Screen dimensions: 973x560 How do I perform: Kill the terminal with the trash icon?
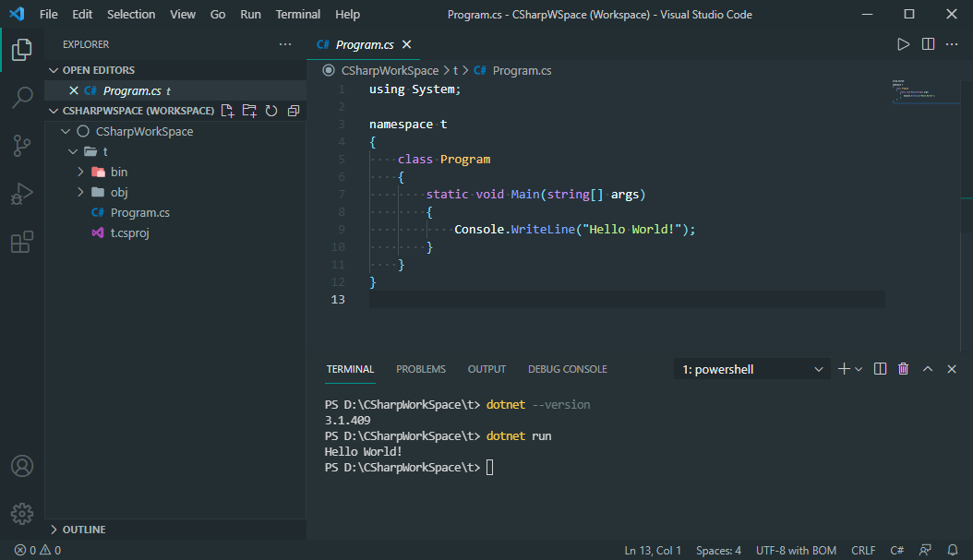903,368
